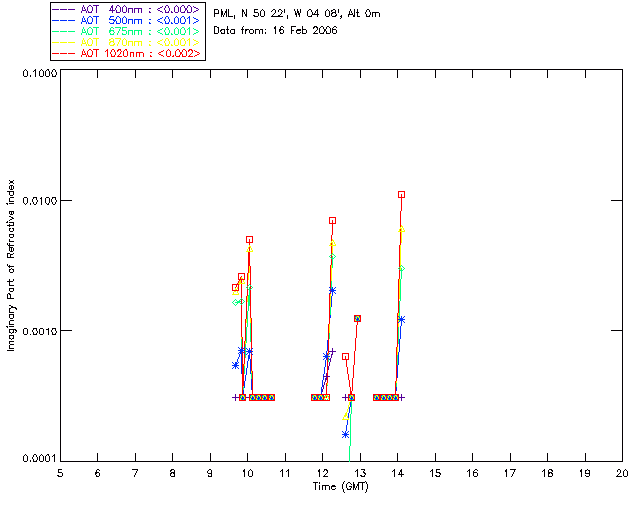Click x-axis tick label 6
The image size is (640, 512).
(98, 473)
